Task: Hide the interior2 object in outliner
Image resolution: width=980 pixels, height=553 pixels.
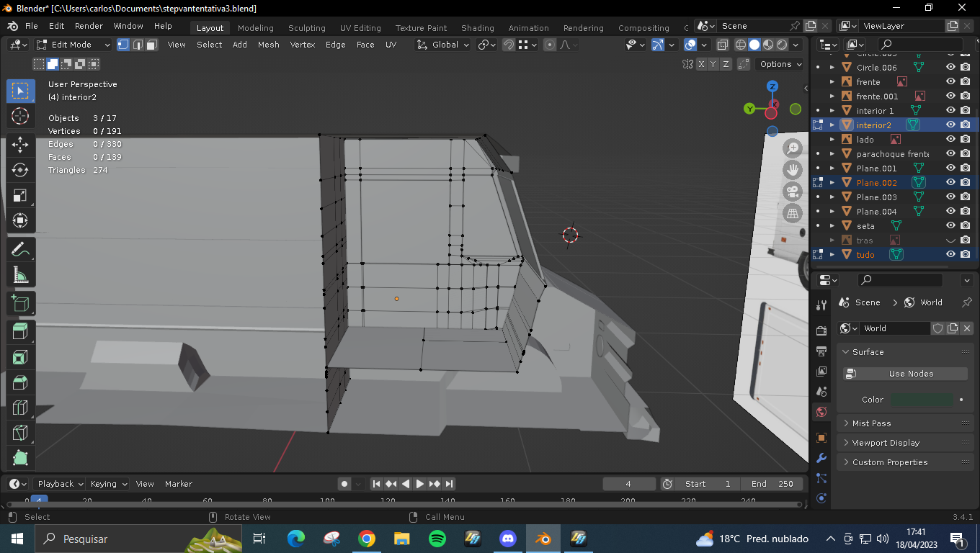Action: pyautogui.click(x=950, y=125)
